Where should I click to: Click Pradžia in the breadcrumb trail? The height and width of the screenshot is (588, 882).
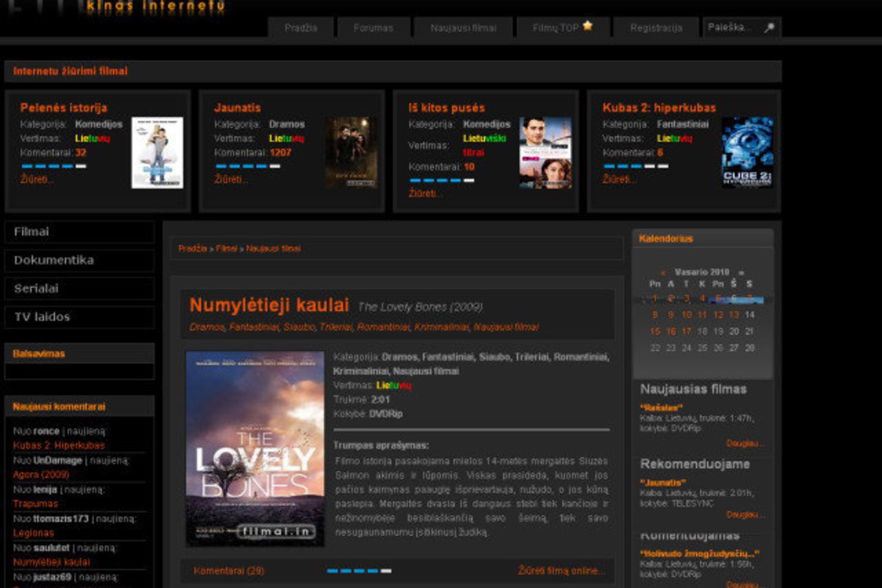(192, 249)
